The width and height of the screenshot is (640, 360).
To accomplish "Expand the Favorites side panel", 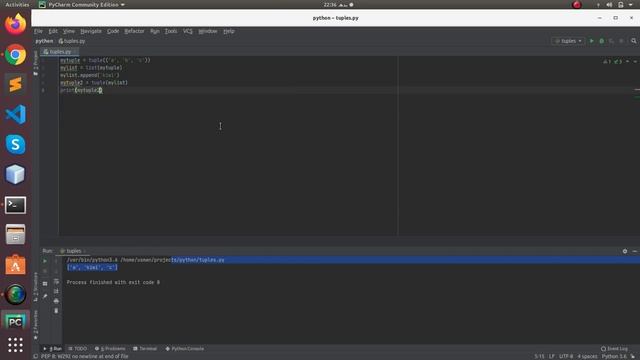I will click(x=36, y=324).
